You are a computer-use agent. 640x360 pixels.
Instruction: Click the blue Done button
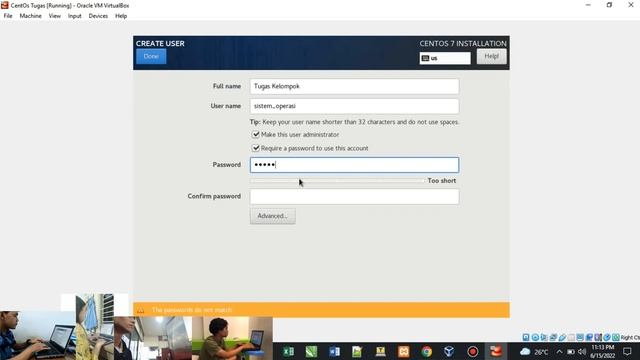151,56
